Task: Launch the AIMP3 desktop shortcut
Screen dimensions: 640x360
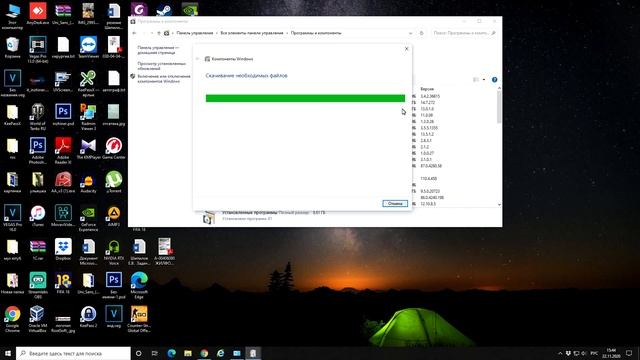Action: click(x=114, y=216)
